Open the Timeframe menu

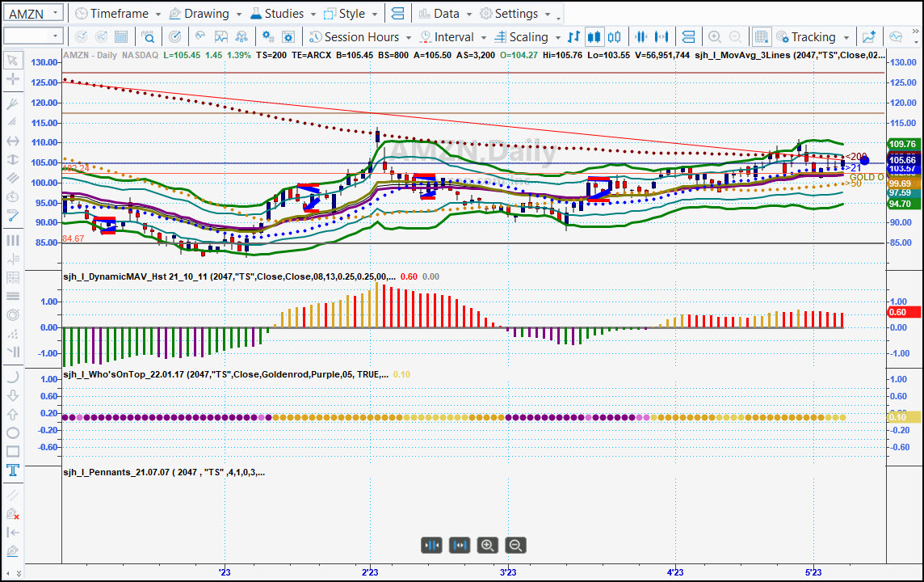coord(118,13)
